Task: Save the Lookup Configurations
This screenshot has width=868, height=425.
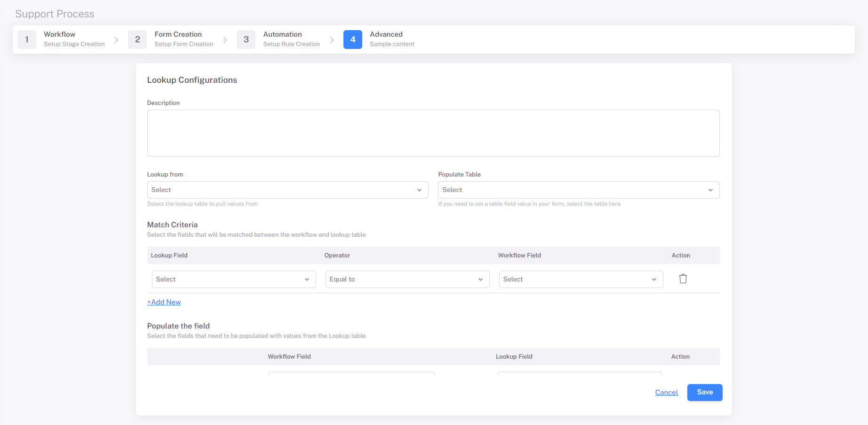Action: (x=704, y=392)
